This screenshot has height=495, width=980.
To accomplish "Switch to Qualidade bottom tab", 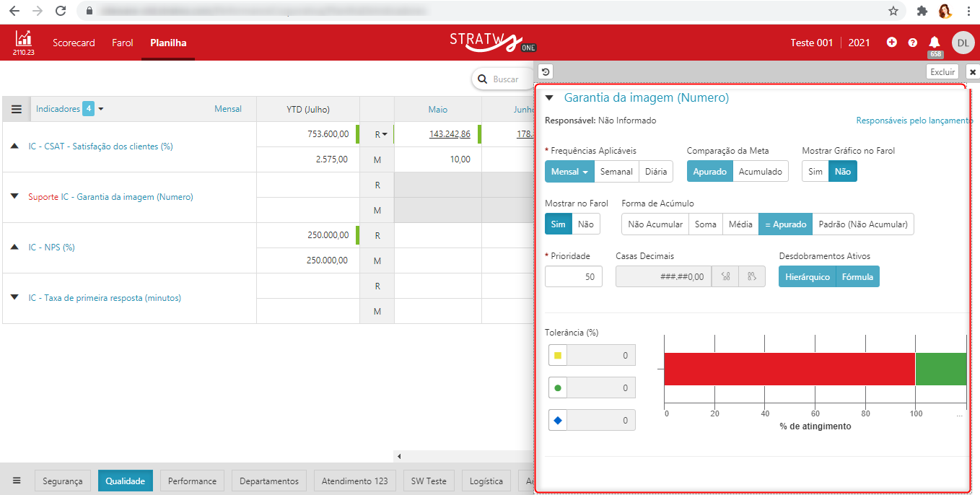I will 126,481.
